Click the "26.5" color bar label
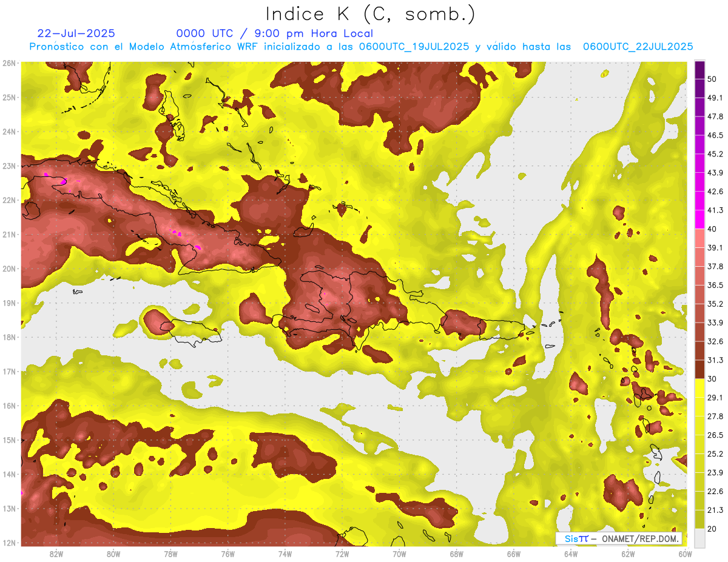The image size is (728, 562). coord(715,435)
